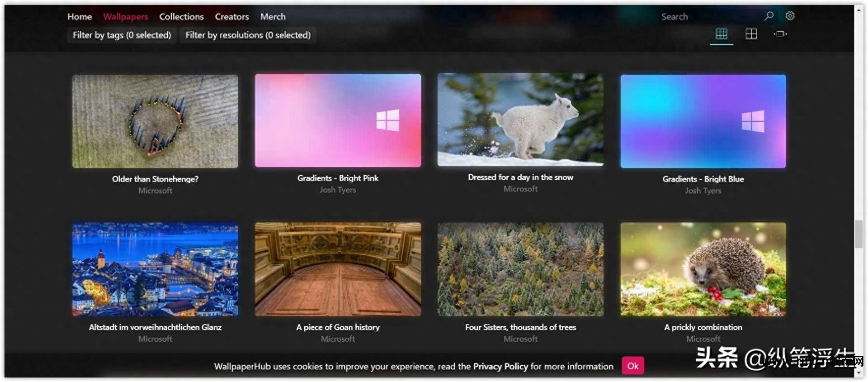
Task: Open the Wallpapers nav item
Action: pyautogui.click(x=126, y=17)
